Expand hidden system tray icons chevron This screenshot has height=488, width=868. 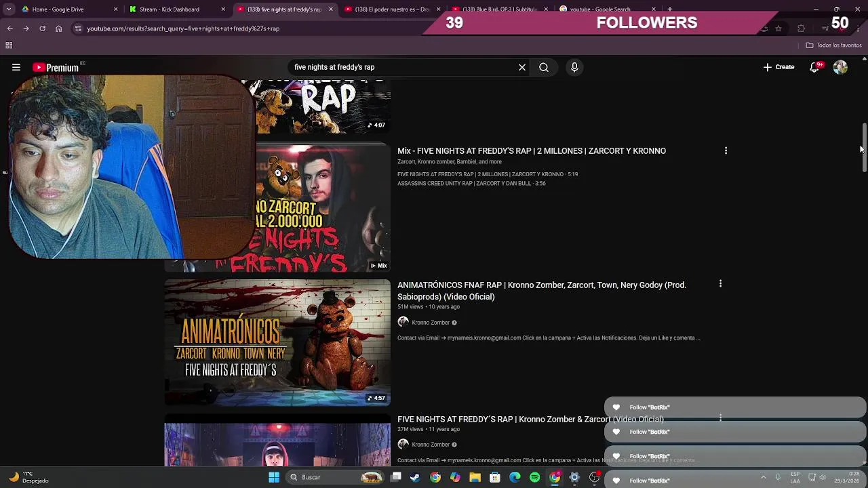pos(763,477)
